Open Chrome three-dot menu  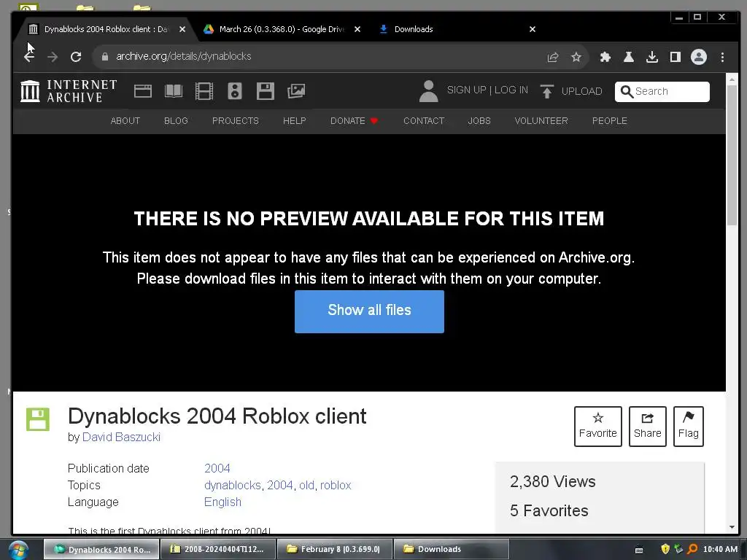tap(723, 57)
